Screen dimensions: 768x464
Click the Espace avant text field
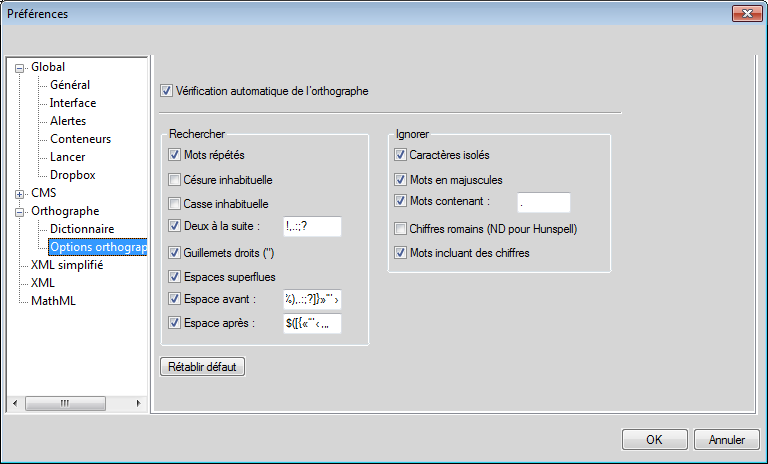point(312,299)
